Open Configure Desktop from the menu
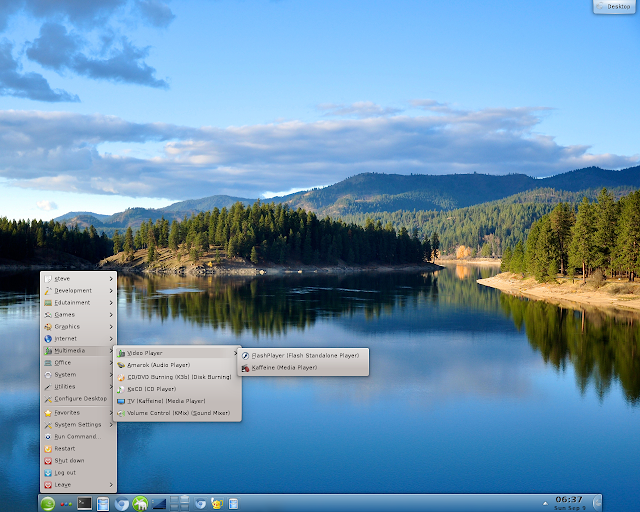 pos(78,399)
